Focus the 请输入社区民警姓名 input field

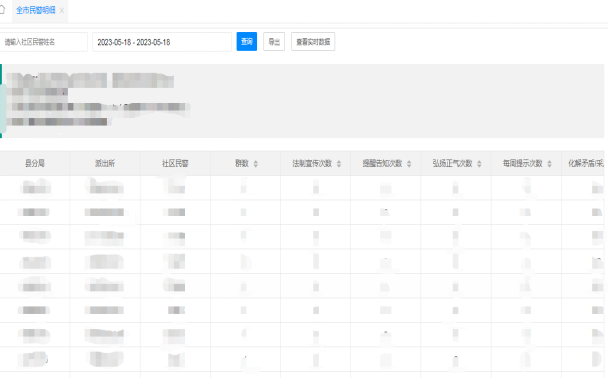(44, 42)
